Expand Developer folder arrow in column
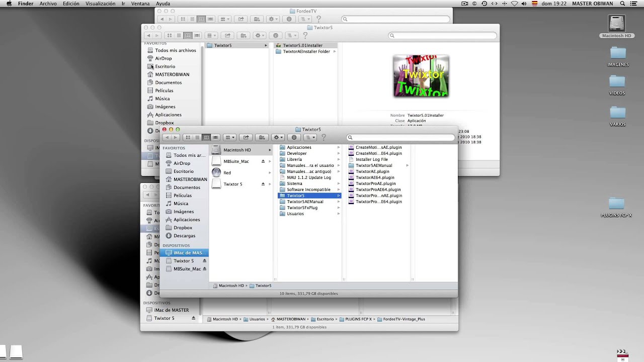 point(339,153)
